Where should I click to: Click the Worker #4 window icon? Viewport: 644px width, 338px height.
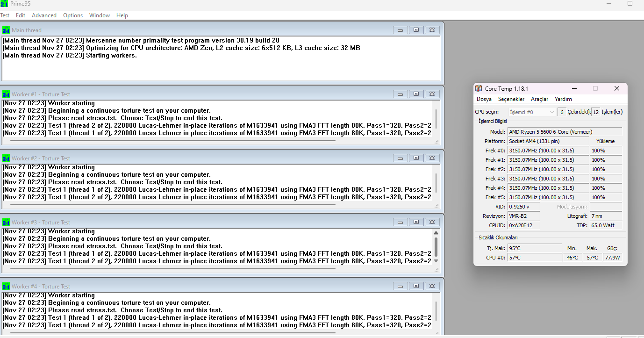(x=6, y=287)
